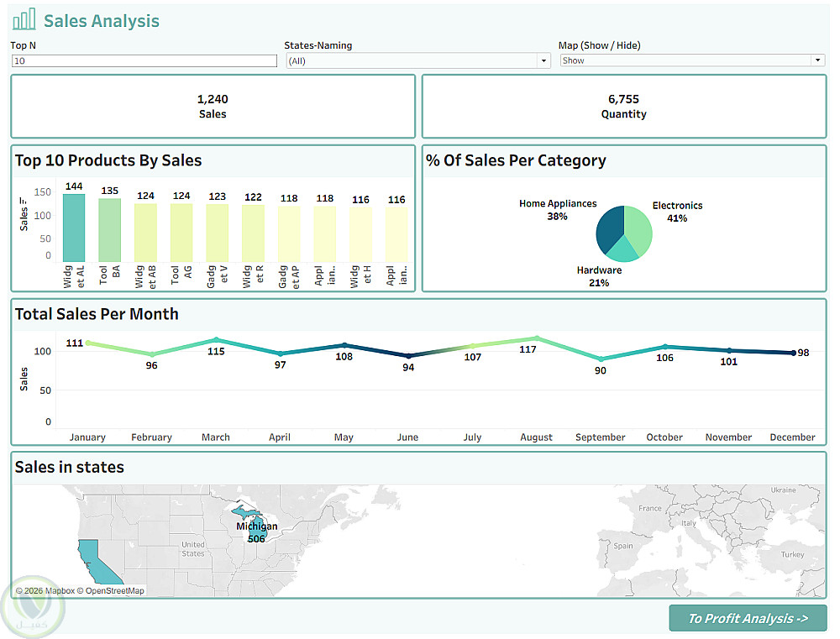Open the OpenStreetMap attribution link
This screenshot has height=639, width=840.
[111, 591]
